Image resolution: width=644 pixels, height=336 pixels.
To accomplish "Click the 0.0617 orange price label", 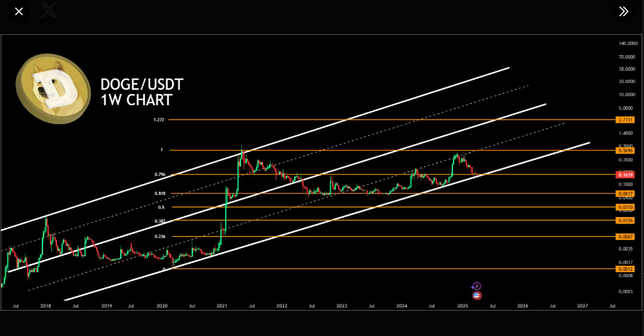I will click(624, 194).
